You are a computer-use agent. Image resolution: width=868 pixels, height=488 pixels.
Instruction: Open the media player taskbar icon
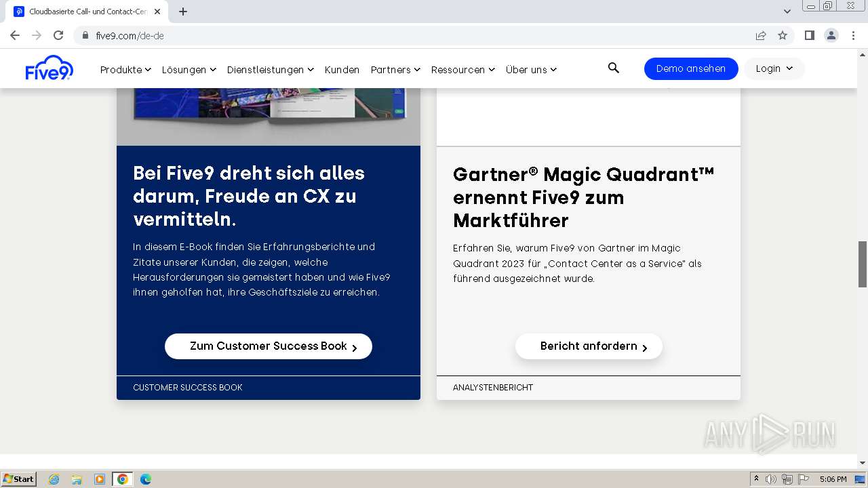pyautogui.click(x=99, y=479)
